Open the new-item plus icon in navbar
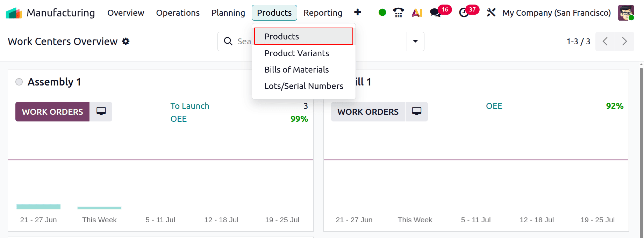Screen dimensions: 644x238 click(x=357, y=12)
